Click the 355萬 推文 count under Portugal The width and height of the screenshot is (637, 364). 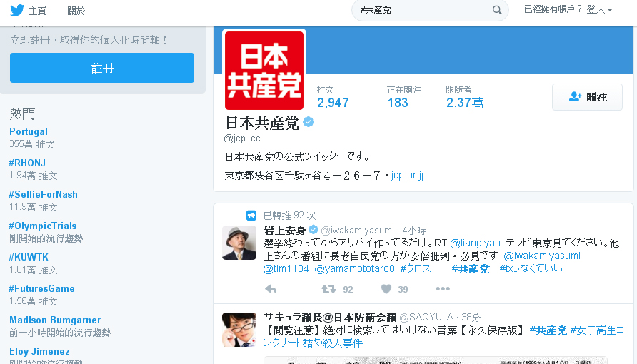pyautogui.click(x=31, y=144)
